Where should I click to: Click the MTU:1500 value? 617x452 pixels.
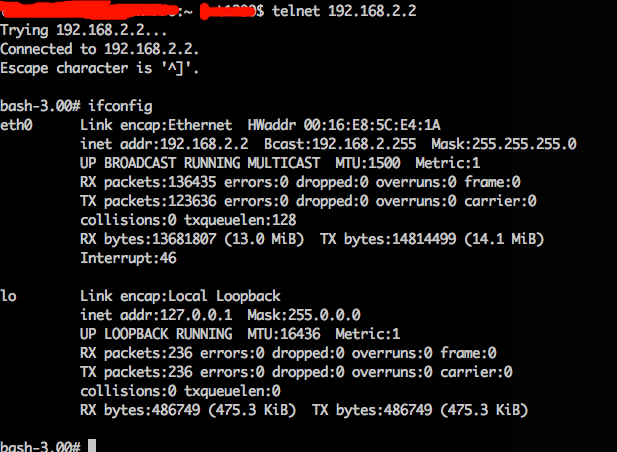click(368, 163)
